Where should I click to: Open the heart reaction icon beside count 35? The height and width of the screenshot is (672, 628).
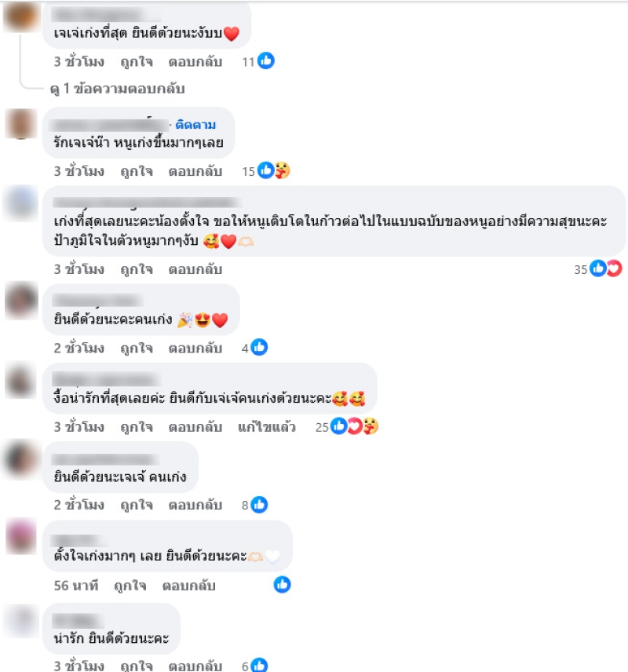coord(615,268)
